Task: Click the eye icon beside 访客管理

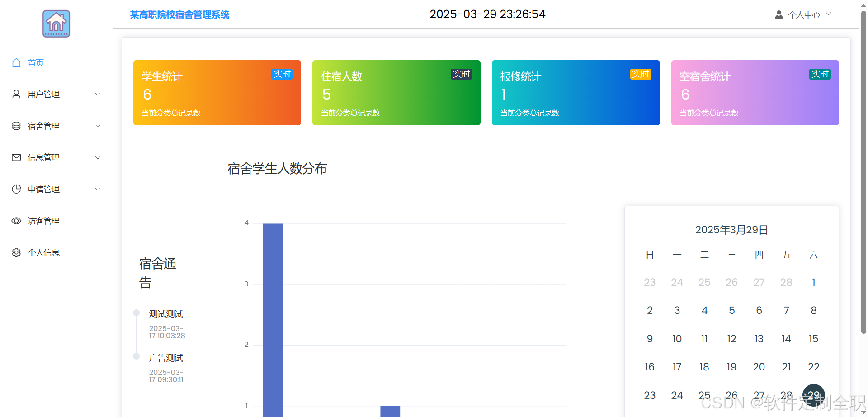Action: pyautogui.click(x=16, y=221)
